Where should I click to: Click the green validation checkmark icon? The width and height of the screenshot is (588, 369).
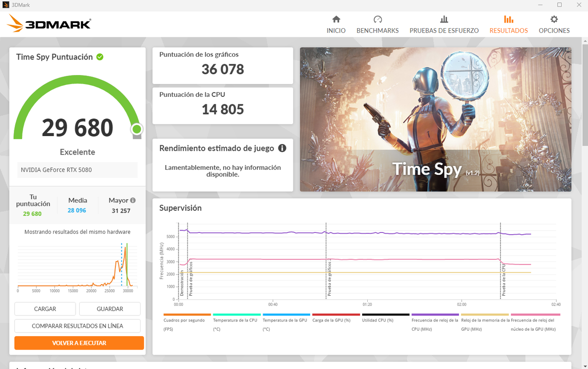pyautogui.click(x=100, y=57)
